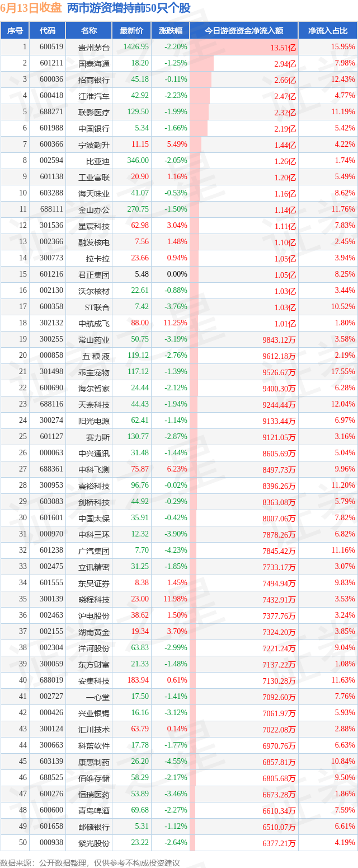Viewport: 358px width, 868px height.
Task: Click the 涨跌幅 column header
Action: pos(170,31)
